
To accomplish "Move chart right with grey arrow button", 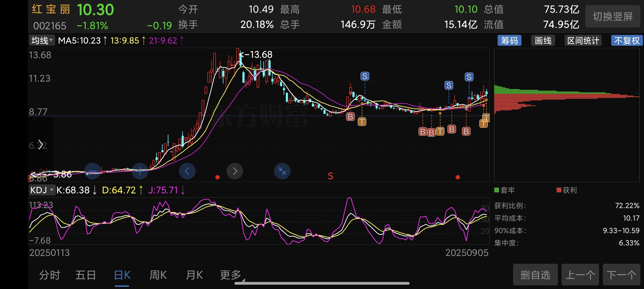I will point(235,171).
